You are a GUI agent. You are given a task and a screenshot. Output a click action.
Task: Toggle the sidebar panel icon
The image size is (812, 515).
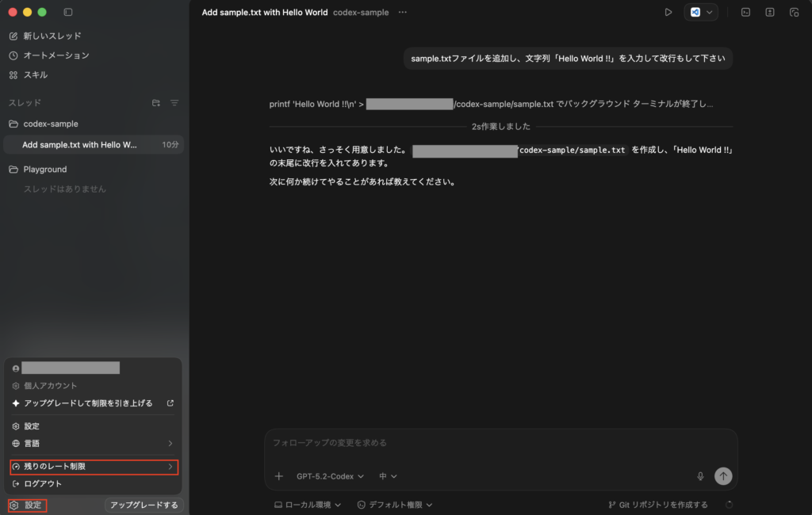67,13
